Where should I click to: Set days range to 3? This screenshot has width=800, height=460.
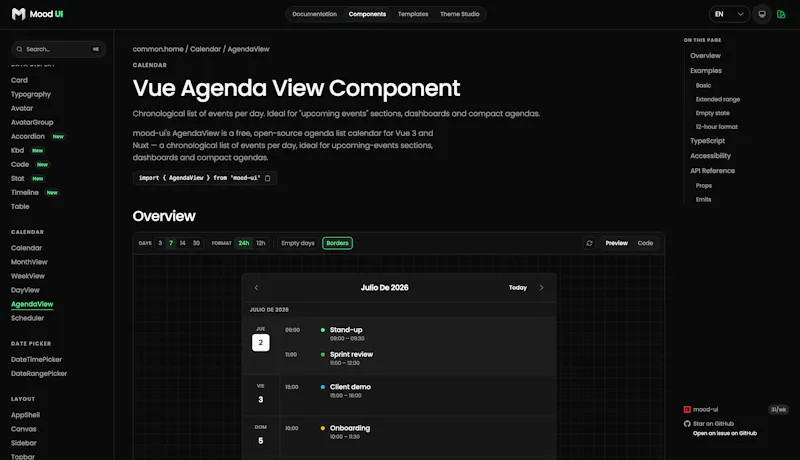[x=160, y=243]
